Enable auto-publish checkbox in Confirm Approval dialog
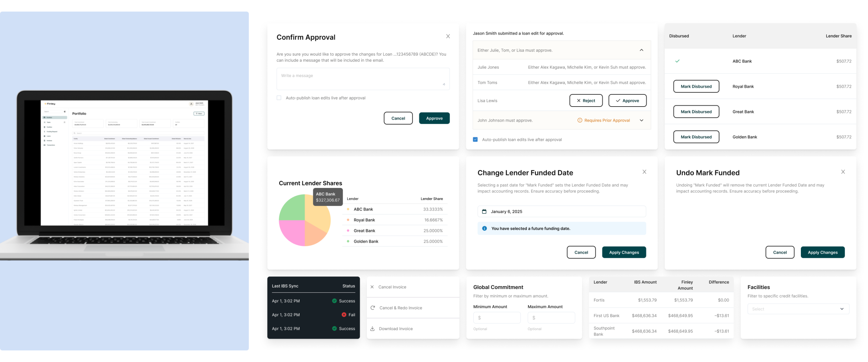 click(x=279, y=98)
